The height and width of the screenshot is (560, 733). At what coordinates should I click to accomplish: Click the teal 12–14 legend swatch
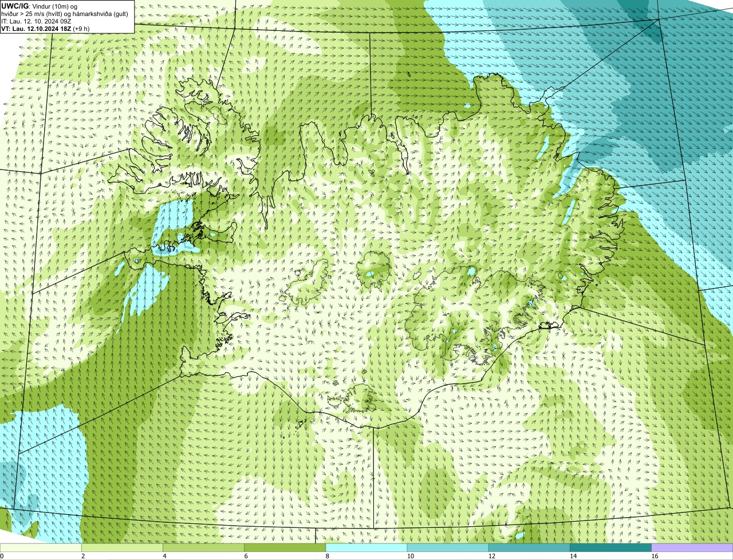point(529,547)
